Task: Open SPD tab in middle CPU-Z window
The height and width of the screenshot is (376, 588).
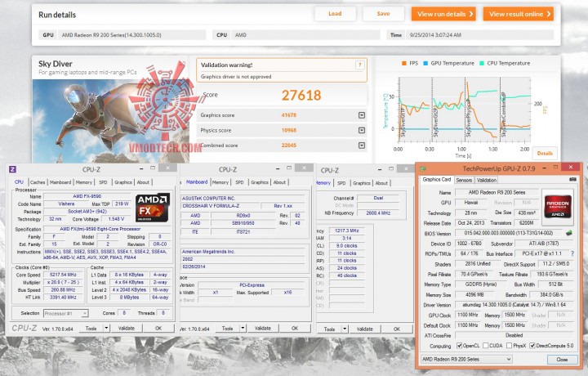Action: [x=239, y=182]
